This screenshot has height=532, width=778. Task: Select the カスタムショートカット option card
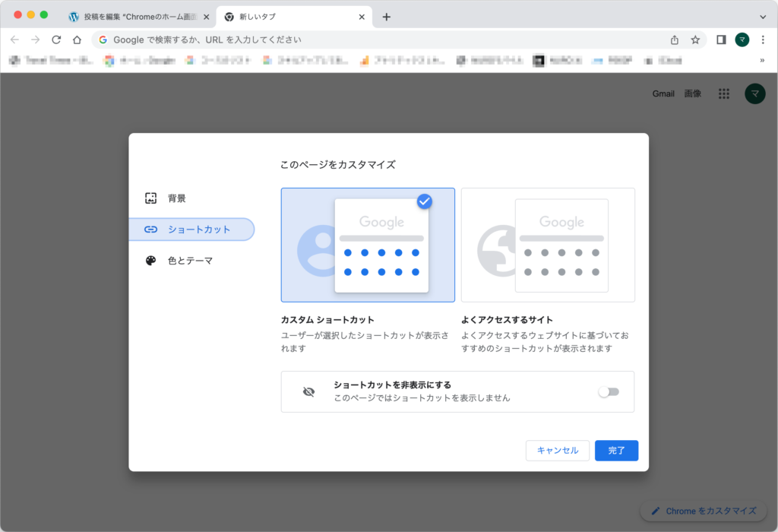coord(368,245)
